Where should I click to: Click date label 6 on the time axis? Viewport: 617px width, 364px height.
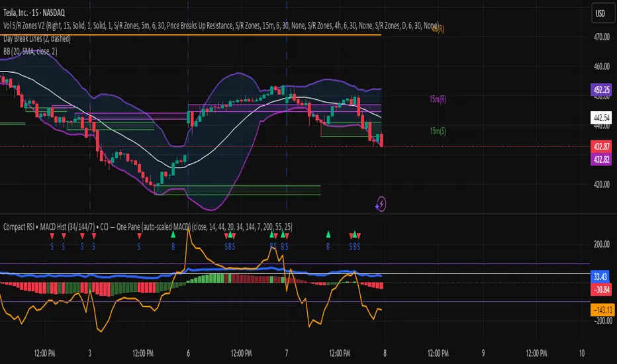pyautogui.click(x=189, y=352)
